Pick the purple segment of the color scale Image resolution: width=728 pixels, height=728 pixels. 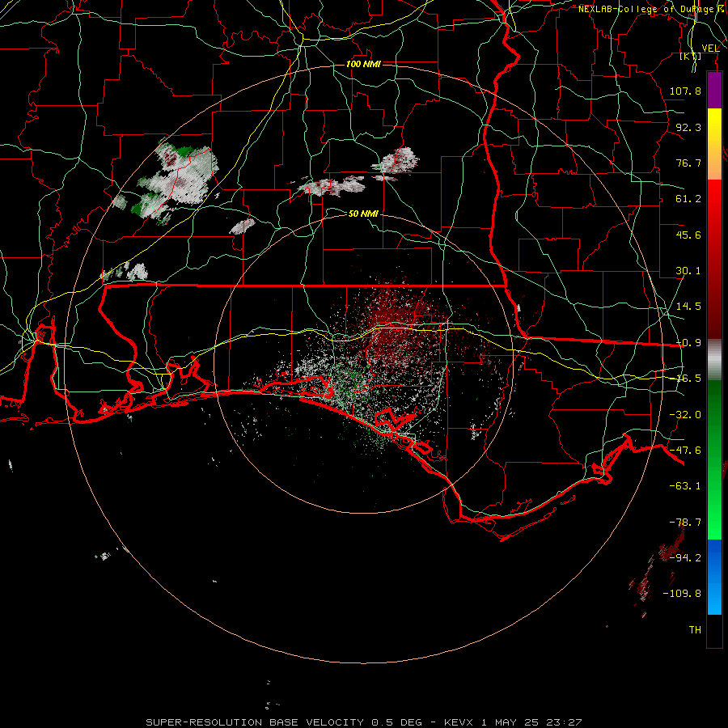714,90
